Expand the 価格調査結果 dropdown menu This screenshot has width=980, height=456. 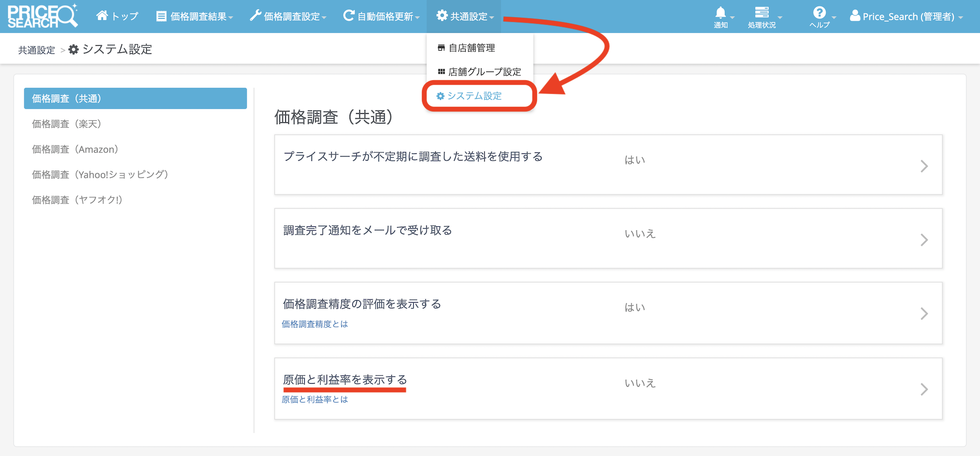click(x=195, y=17)
